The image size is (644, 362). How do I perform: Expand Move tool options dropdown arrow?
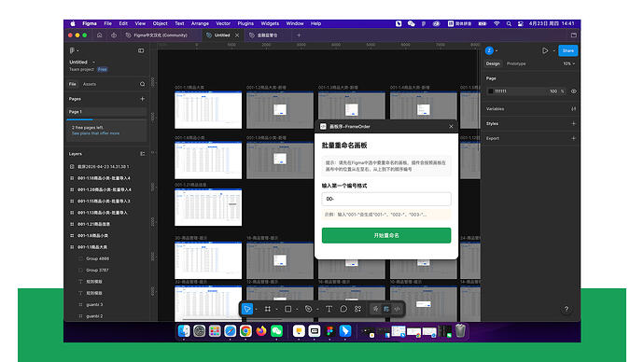(257, 310)
